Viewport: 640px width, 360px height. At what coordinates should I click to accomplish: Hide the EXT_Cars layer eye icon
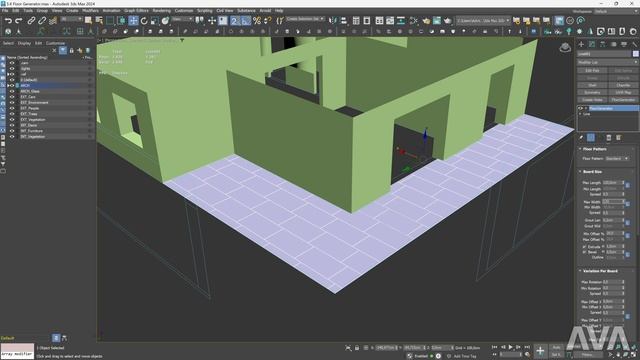[12, 97]
